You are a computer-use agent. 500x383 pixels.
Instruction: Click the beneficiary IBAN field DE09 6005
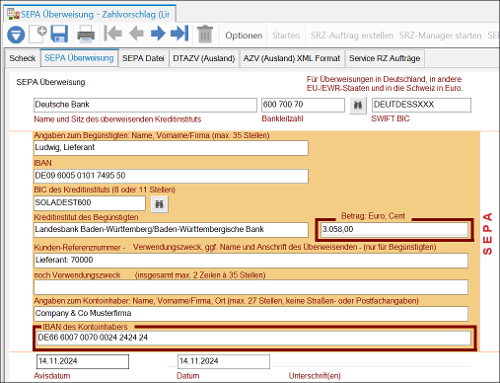[171, 176]
